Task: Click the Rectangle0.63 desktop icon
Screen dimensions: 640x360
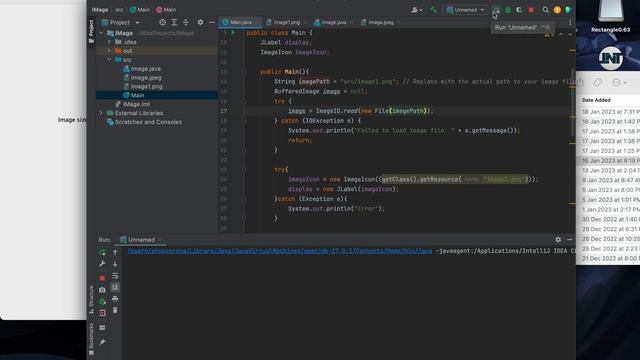Action: click(611, 16)
